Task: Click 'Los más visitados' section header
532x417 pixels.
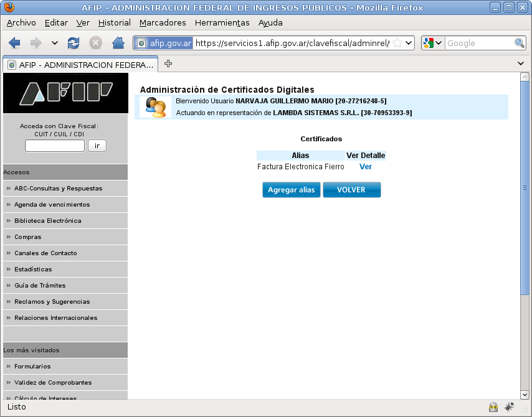Action: point(65,350)
